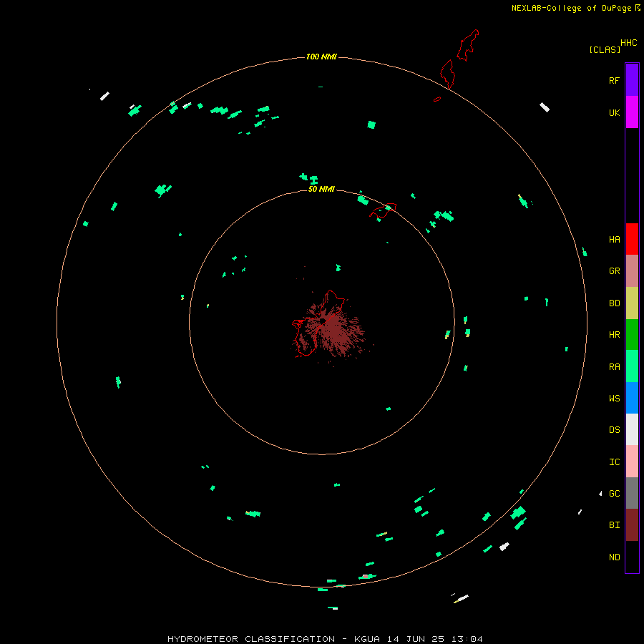644x644 pixels.
Task: Click the 50 NMI range ring label
Action: click(x=321, y=189)
